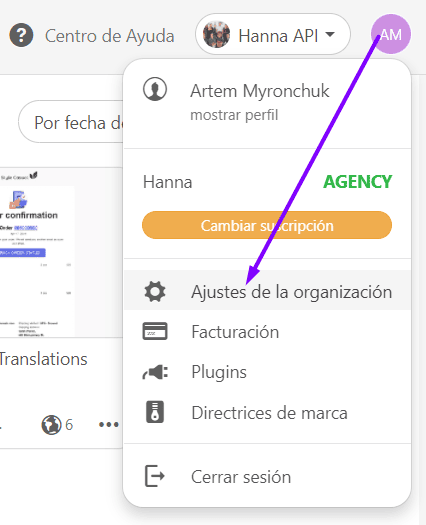Viewport: 426px width, 525px height.
Task: Click the Help Center question mark icon
Action: pos(21,35)
